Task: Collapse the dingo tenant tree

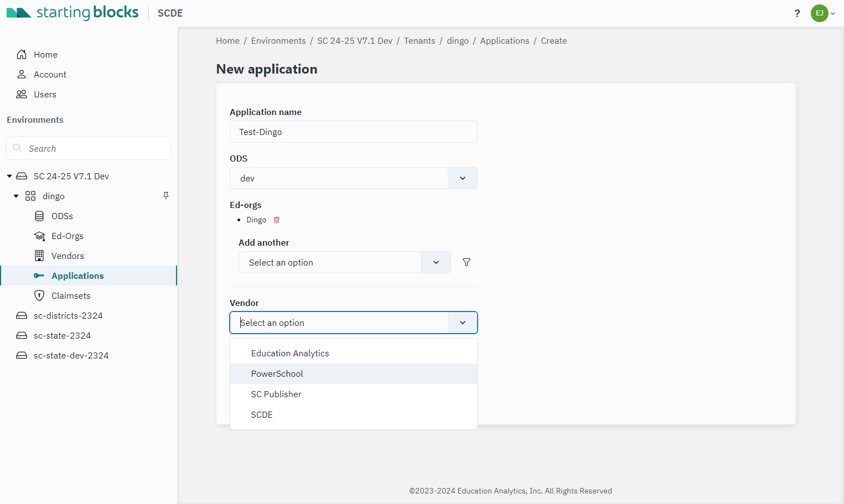Action: (x=16, y=196)
